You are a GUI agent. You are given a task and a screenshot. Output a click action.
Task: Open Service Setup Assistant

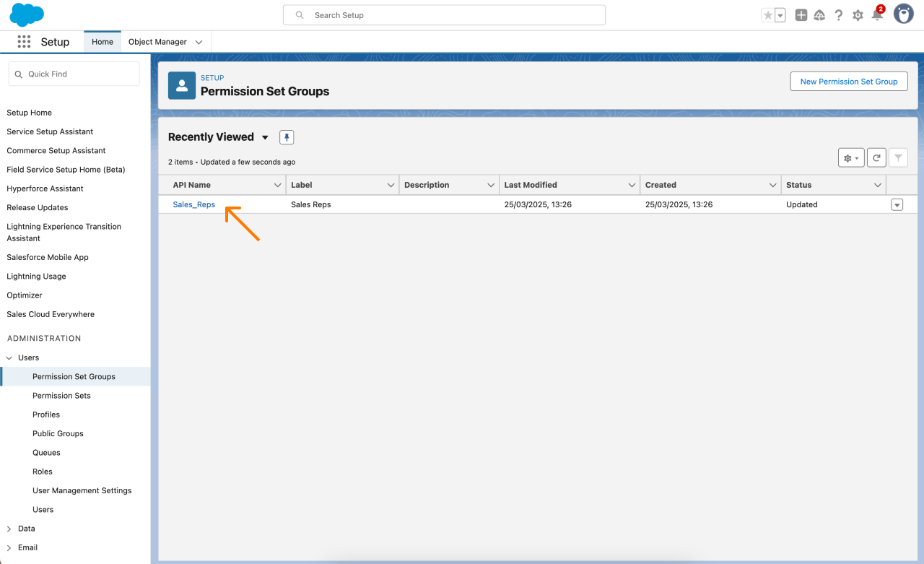[x=50, y=131]
